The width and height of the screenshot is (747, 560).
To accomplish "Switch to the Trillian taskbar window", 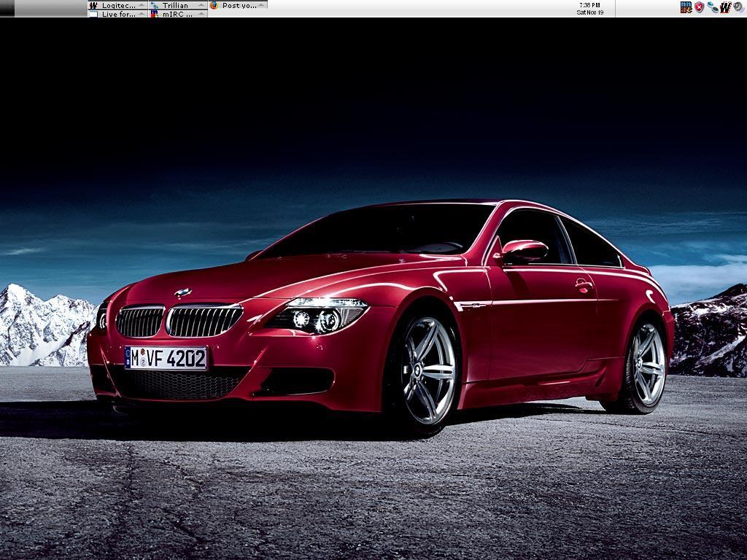I will 178,5.
